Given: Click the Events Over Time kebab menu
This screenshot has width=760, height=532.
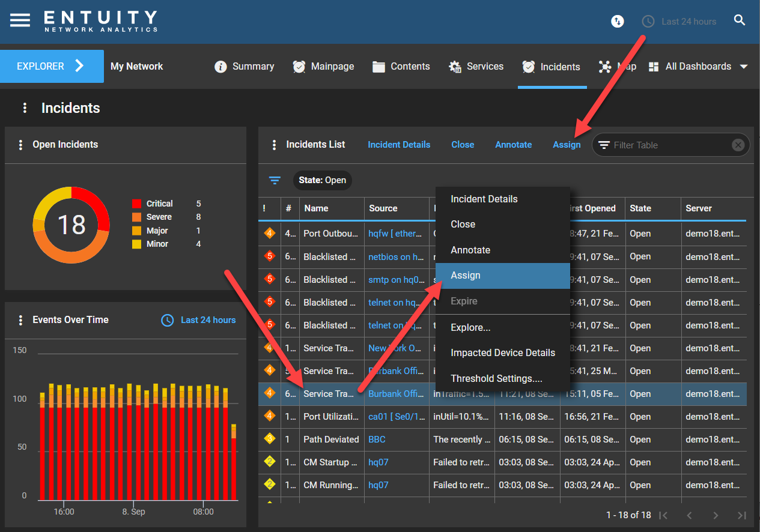Looking at the screenshot, I should click(x=21, y=320).
